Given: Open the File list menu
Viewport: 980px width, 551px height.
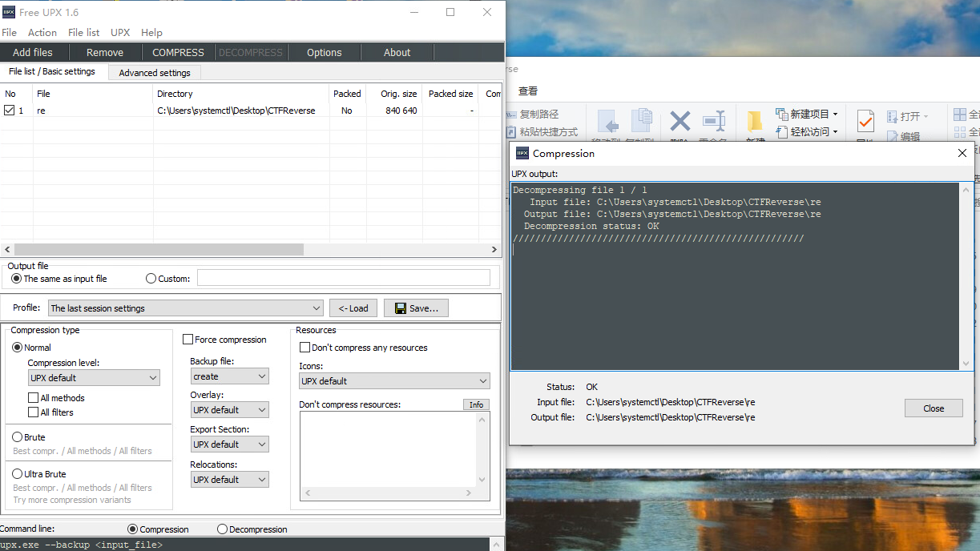Looking at the screenshot, I should (x=84, y=33).
